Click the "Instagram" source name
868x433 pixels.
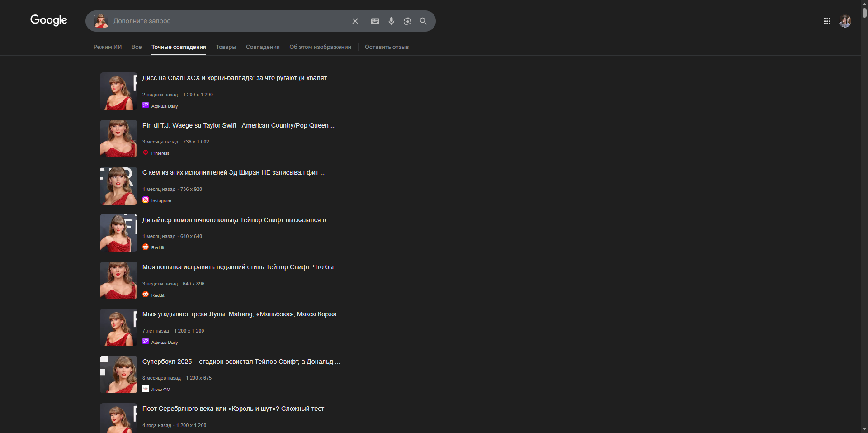(161, 201)
